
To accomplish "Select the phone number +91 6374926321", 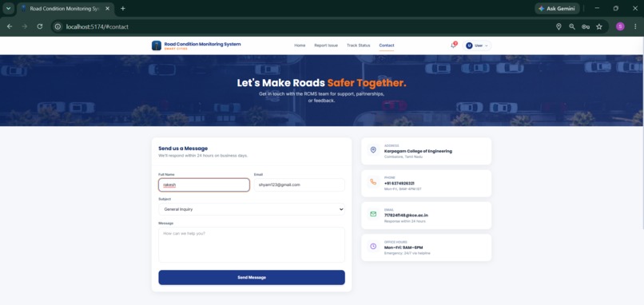I will [x=400, y=184].
